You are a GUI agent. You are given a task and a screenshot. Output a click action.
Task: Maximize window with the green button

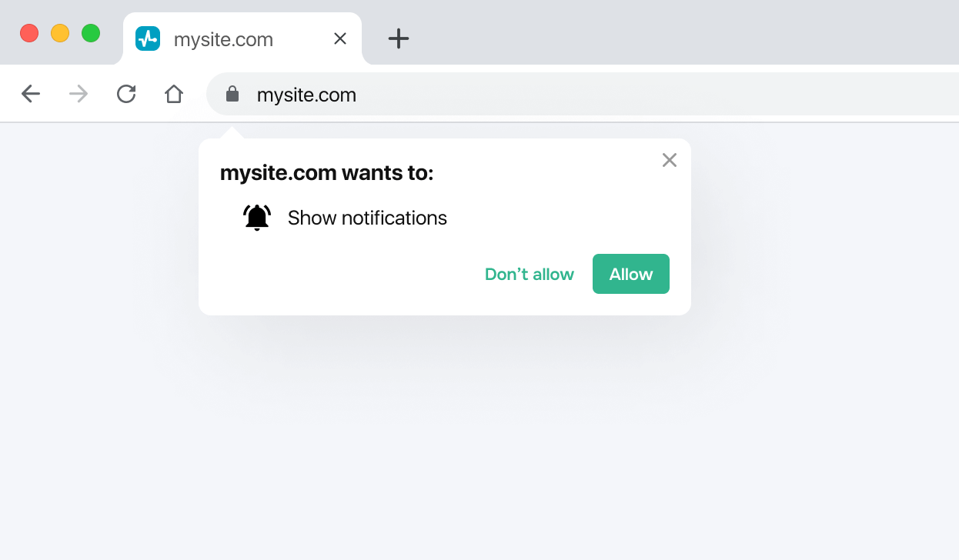click(91, 33)
